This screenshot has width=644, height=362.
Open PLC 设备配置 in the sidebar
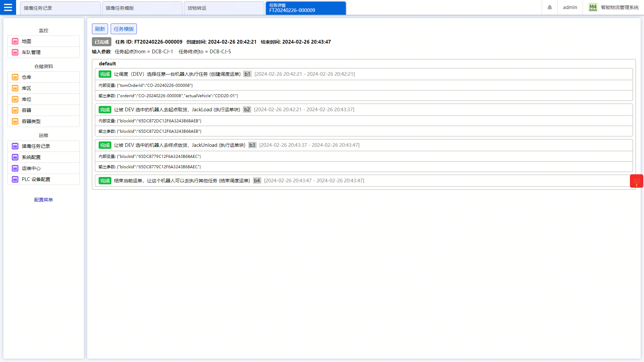tap(44, 179)
